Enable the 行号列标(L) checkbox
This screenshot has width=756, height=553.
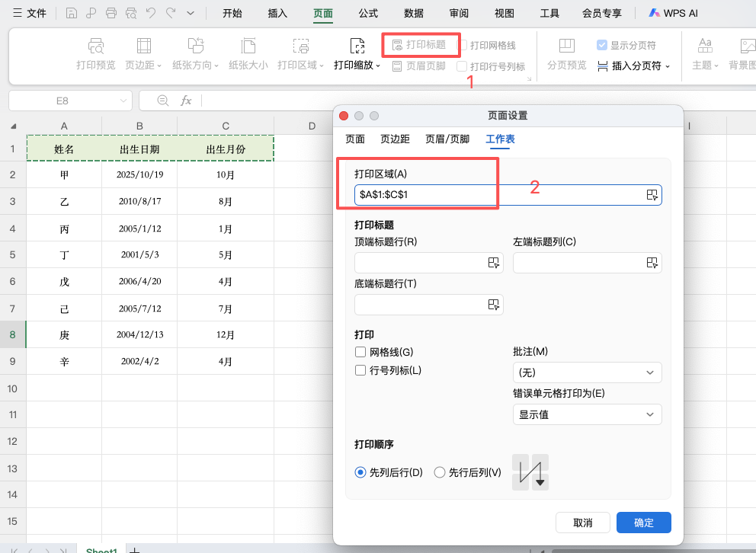(x=360, y=370)
